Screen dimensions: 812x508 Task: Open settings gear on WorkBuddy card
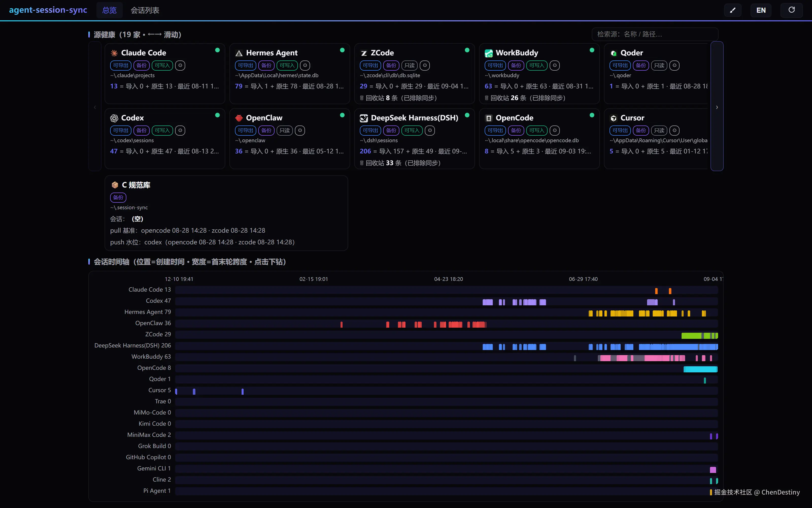click(x=555, y=65)
